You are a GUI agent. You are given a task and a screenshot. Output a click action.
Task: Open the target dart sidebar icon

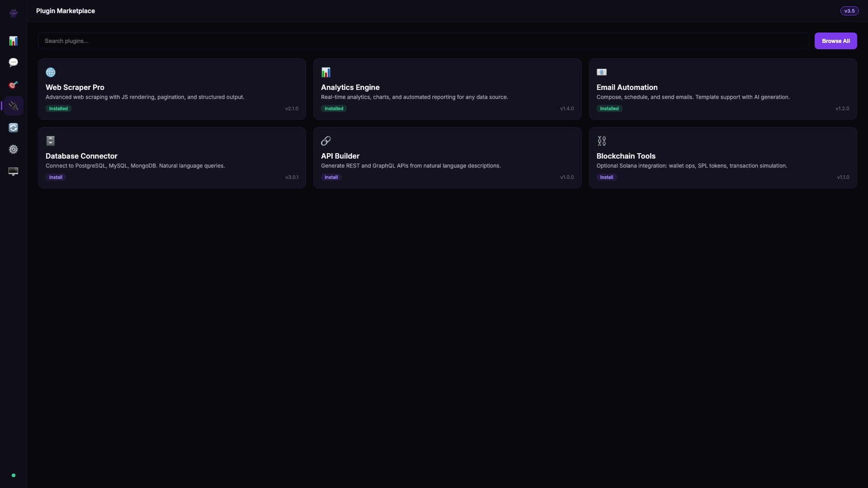14,84
